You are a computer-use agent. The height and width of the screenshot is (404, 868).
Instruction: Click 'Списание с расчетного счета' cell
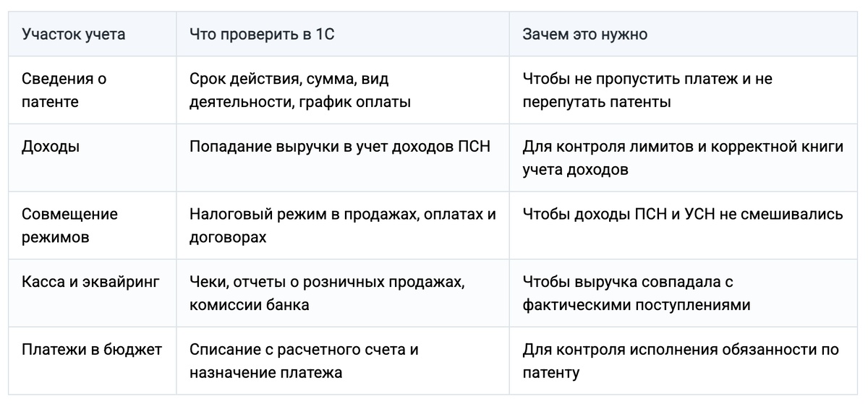(x=343, y=361)
